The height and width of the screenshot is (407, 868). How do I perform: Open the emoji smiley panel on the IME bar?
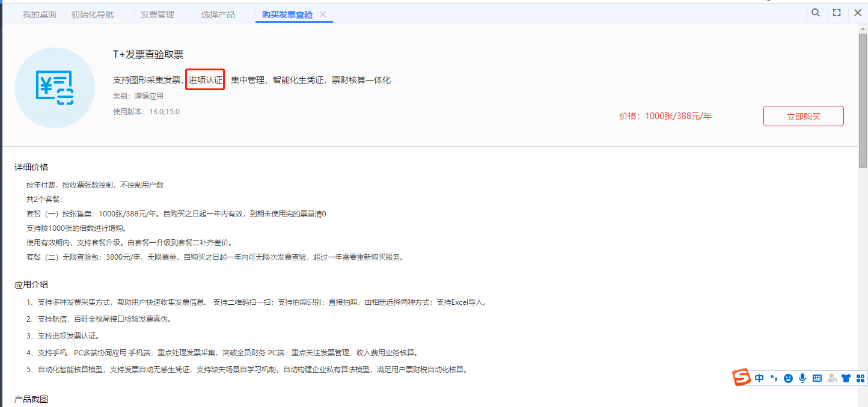(x=788, y=378)
